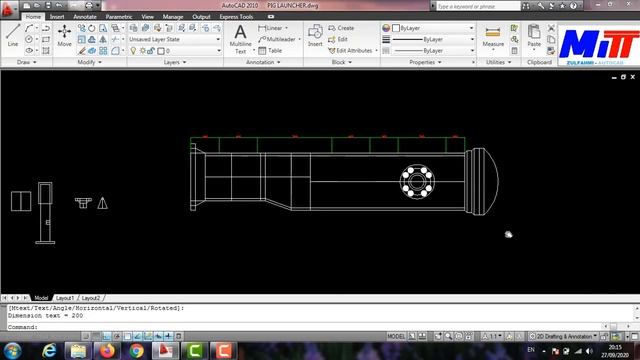Screen dimensions: 640x360
Task: Switch to the Express Tools ribbon tab
Action: coord(236,17)
